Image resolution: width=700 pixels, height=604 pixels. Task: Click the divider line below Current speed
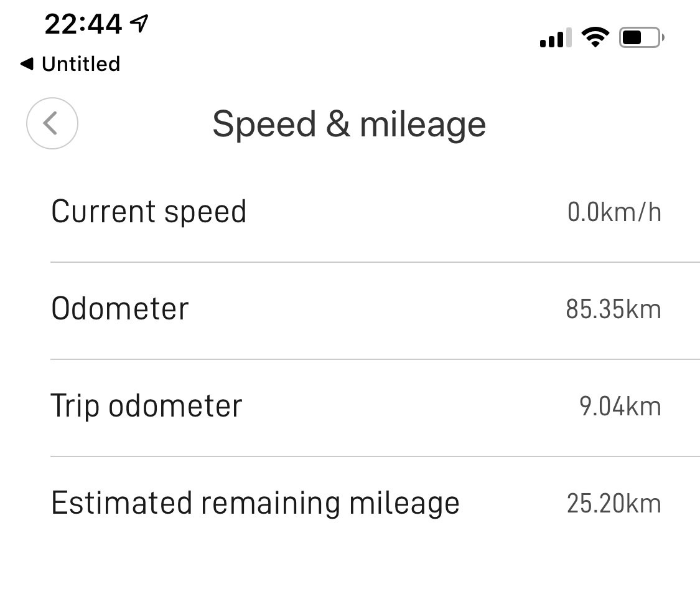(375, 262)
